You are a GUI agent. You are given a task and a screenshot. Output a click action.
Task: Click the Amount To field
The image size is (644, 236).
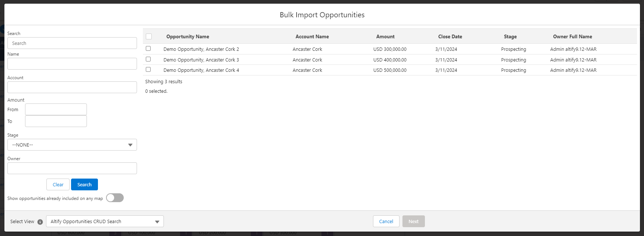[56, 121]
